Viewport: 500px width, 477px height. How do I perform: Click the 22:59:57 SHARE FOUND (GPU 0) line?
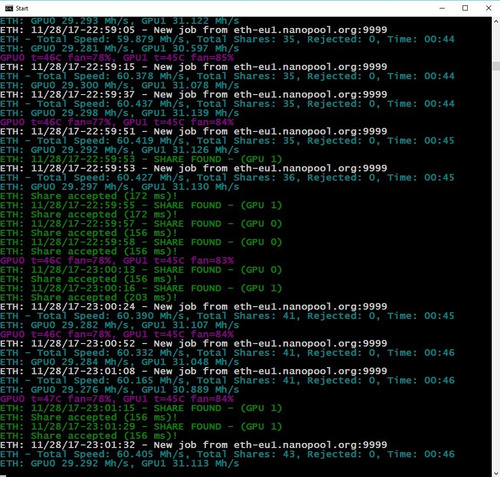point(141,224)
